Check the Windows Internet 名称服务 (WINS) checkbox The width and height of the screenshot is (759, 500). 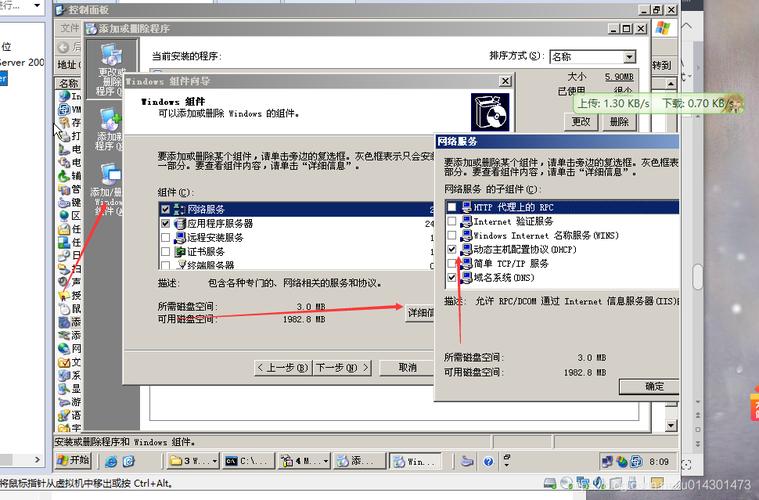pos(452,235)
